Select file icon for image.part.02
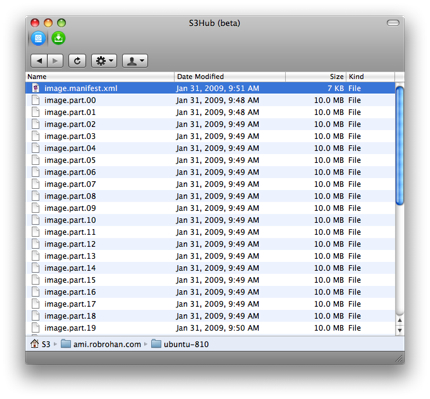The height and width of the screenshot is (399, 430). [36, 124]
